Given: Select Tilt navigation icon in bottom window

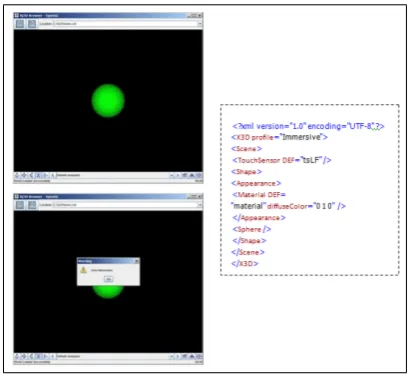Looking at the screenshot, I should point(31,356).
